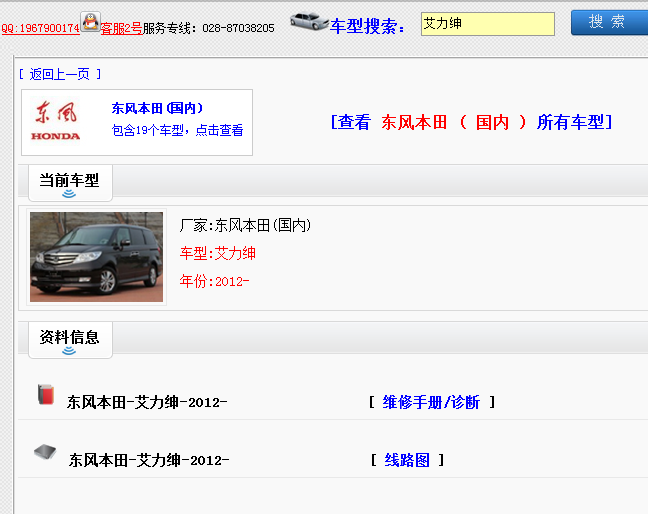The height and width of the screenshot is (514, 648).
Task: Open the 线路图 link
Action: pos(407,460)
